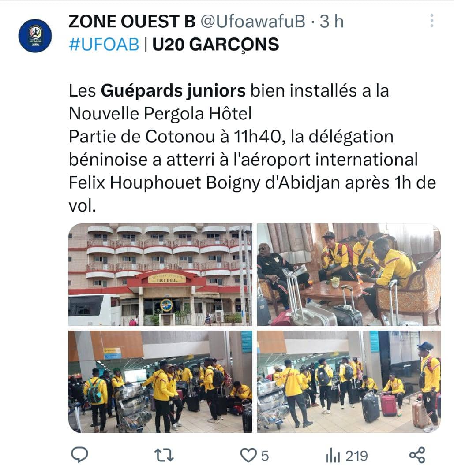Open the bottom-right airport luggage photo

coord(349,382)
